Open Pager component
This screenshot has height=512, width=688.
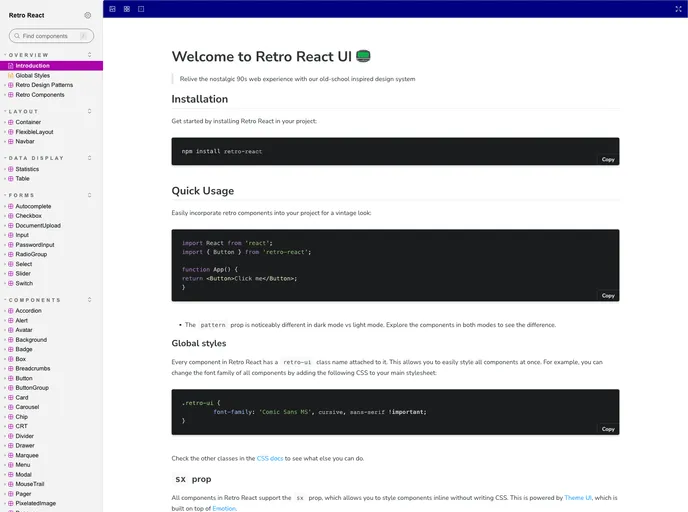pyautogui.click(x=23, y=494)
